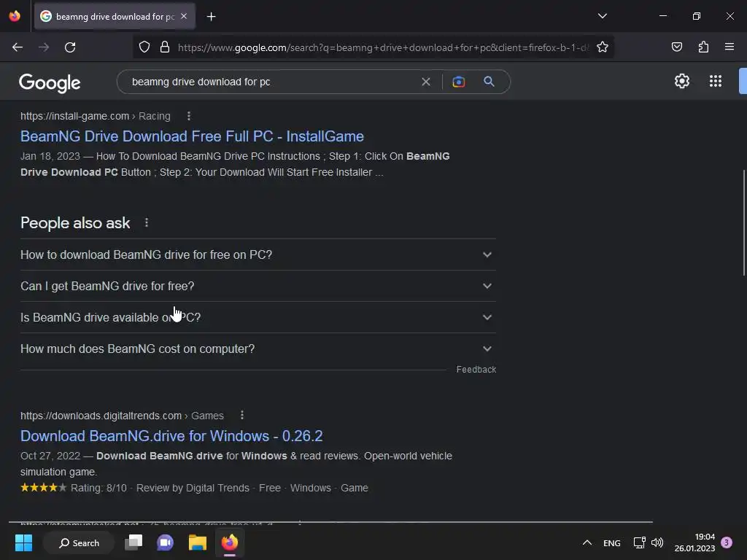Search by image with the camera icon
Viewport: 747px width, 560px height.
458,82
